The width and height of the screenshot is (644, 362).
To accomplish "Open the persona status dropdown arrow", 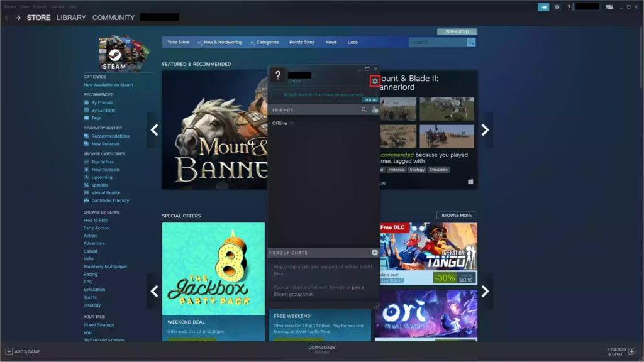I will pos(314,75).
